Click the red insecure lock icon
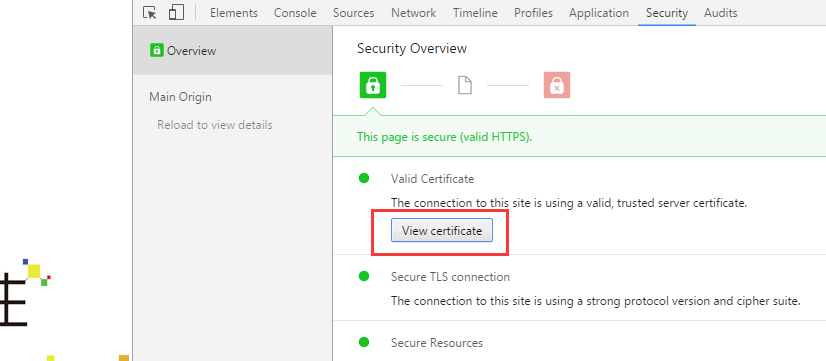Screen dimensions: 826x361 557,85
